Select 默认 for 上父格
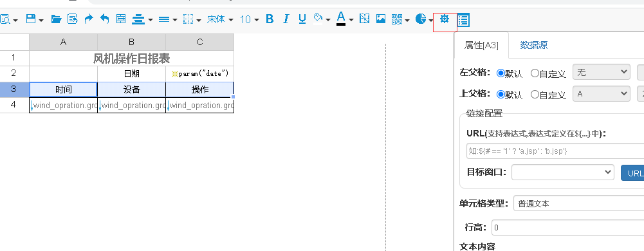Screen dimensions: 644x251 pos(501,94)
